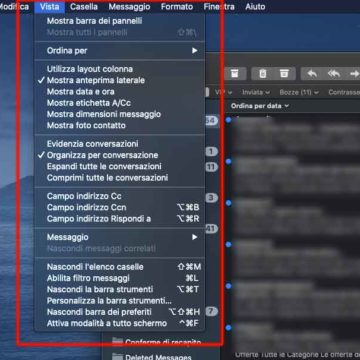360x360 pixels.
Task: Choose Nascondi la barra strumenti
Action: [x=120, y=289]
